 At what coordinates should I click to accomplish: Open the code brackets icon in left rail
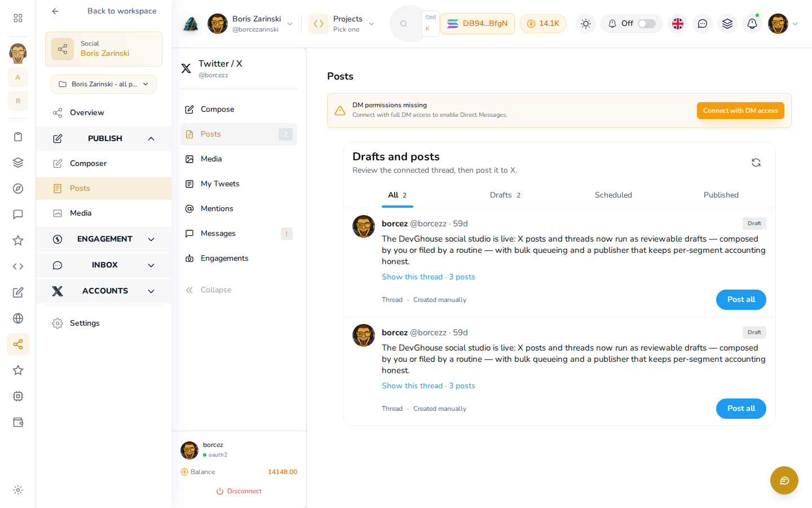point(18,266)
